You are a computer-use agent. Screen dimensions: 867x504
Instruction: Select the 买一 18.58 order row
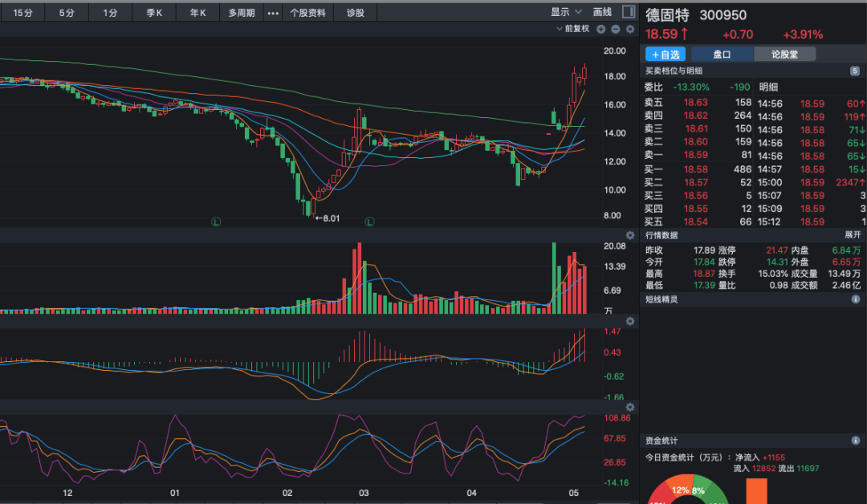click(698, 169)
